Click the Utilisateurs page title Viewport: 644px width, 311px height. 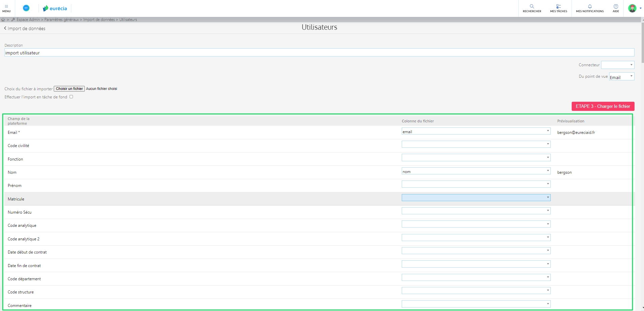click(x=319, y=27)
